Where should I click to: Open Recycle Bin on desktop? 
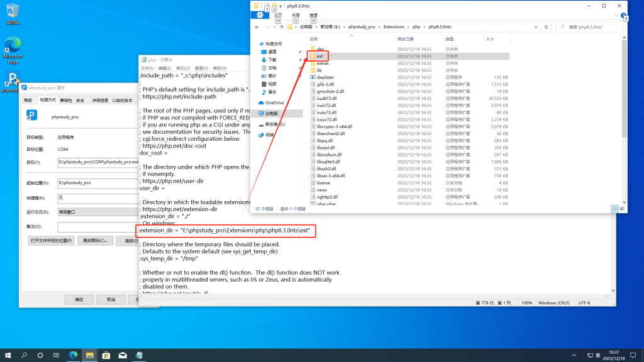(13, 14)
